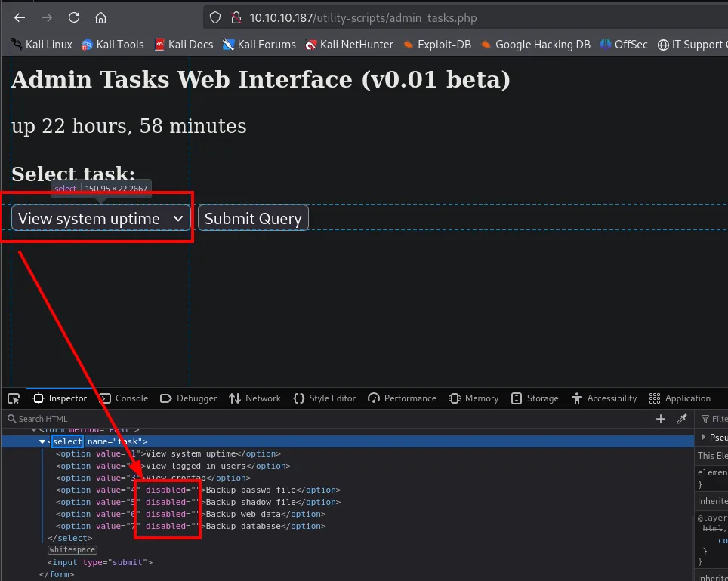Switch to the Performance tab
This screenshot has height=581, width=728.
402,398
